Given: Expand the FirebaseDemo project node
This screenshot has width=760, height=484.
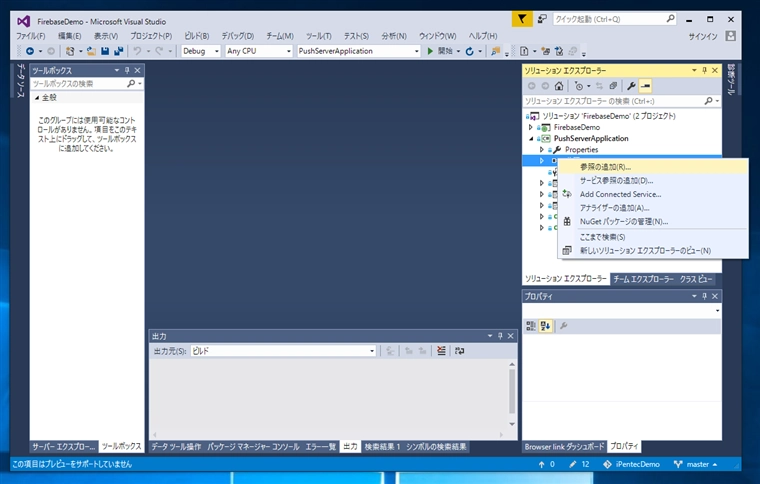Looking at the screenshot, I should (531, 127).
